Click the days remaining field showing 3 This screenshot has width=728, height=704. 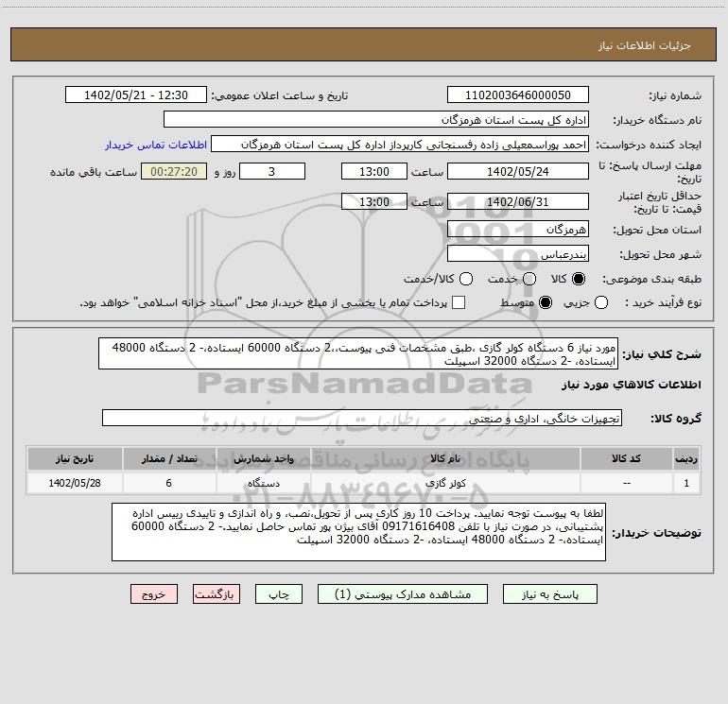coord(272,171)
